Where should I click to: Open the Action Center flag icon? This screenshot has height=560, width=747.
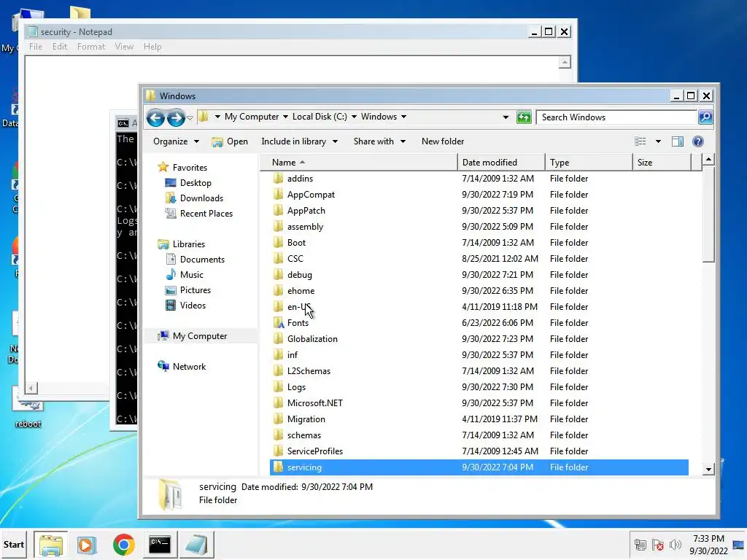658,545
